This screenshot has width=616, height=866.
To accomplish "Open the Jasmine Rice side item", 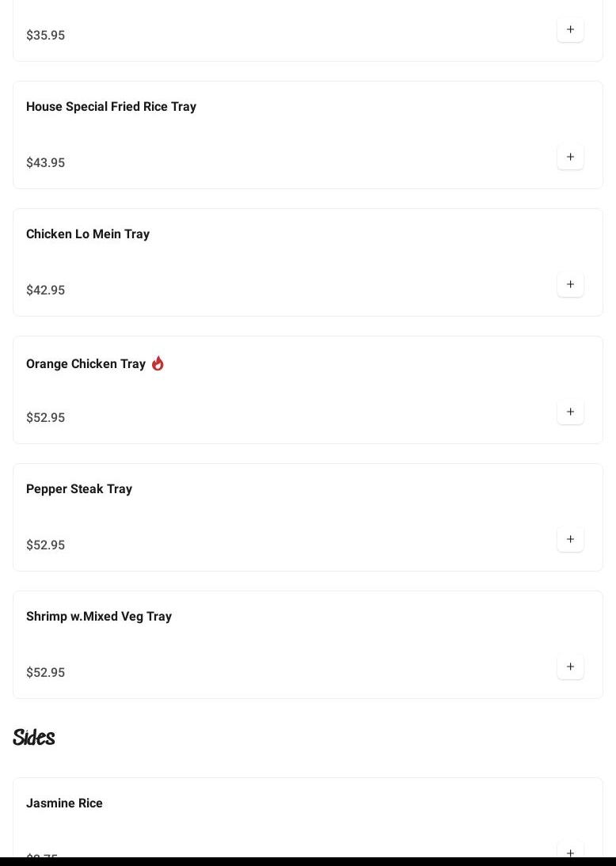I will pos(64,803).
